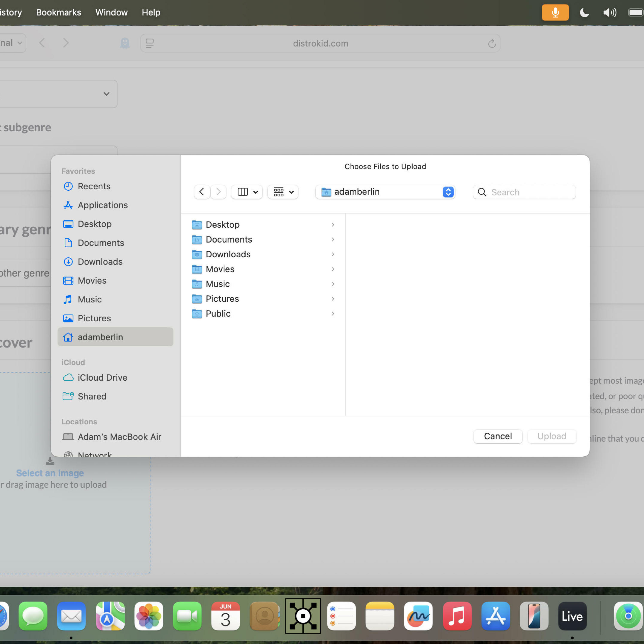Expand the Downloads folder row
The image size is (644, 644).
click(333, 254)
